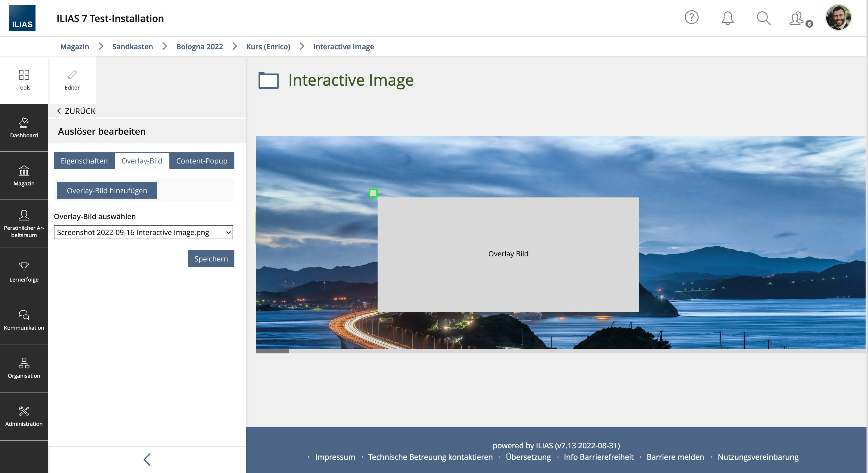Open the Overlay-Bild auswählen dropdown
868x473 pixels.
(x=143, y=232)
